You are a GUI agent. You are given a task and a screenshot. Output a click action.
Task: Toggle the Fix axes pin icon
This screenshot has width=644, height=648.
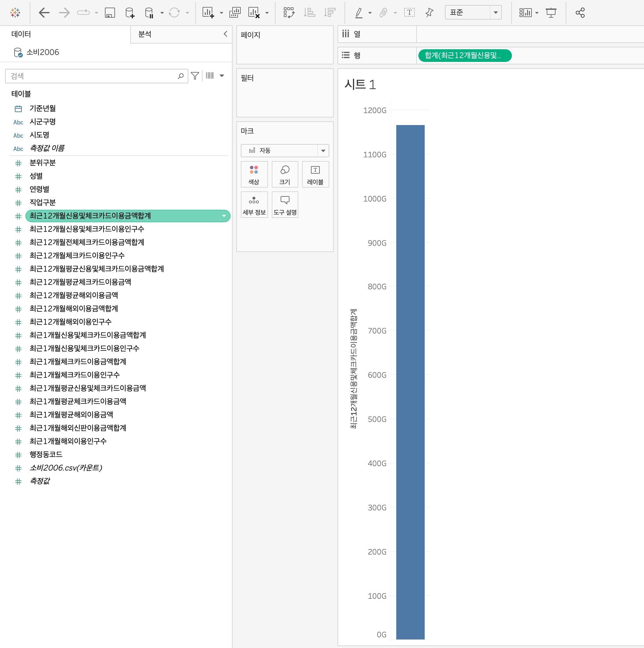[429, 13]
